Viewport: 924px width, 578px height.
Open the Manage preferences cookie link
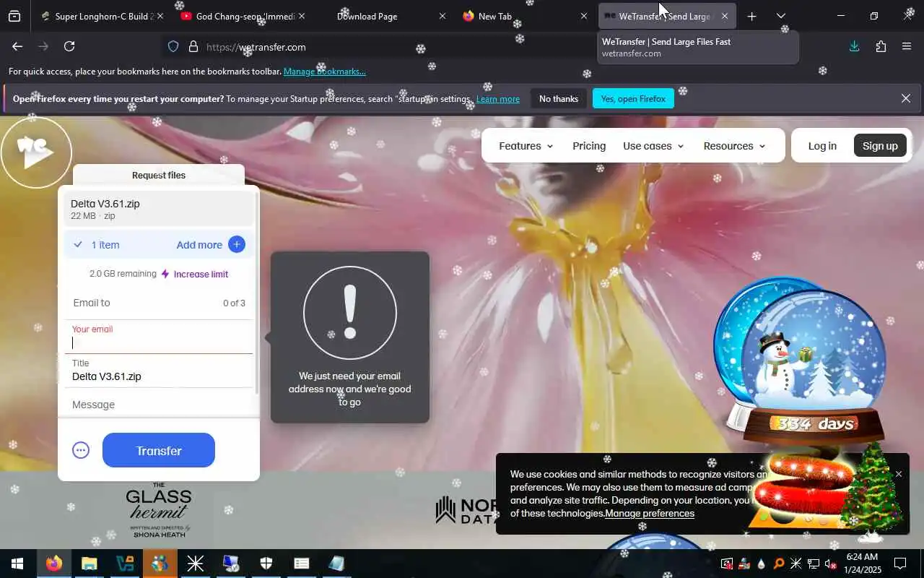pos(650,514)
